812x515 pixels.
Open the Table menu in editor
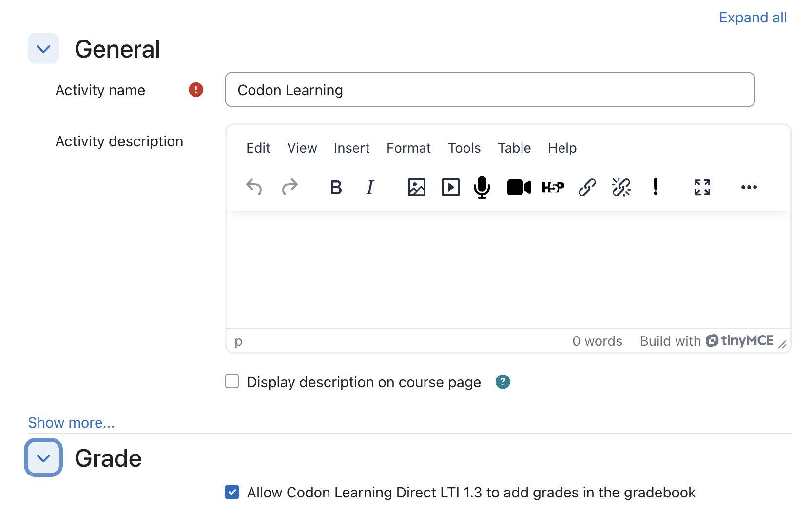(x=514, y=148)
